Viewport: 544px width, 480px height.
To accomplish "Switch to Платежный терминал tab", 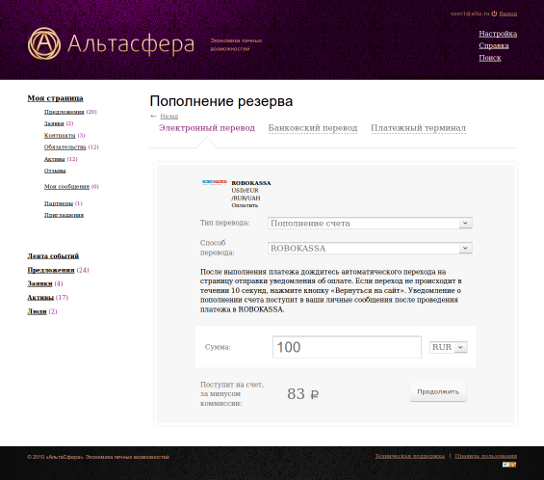I will coord(418,128).
